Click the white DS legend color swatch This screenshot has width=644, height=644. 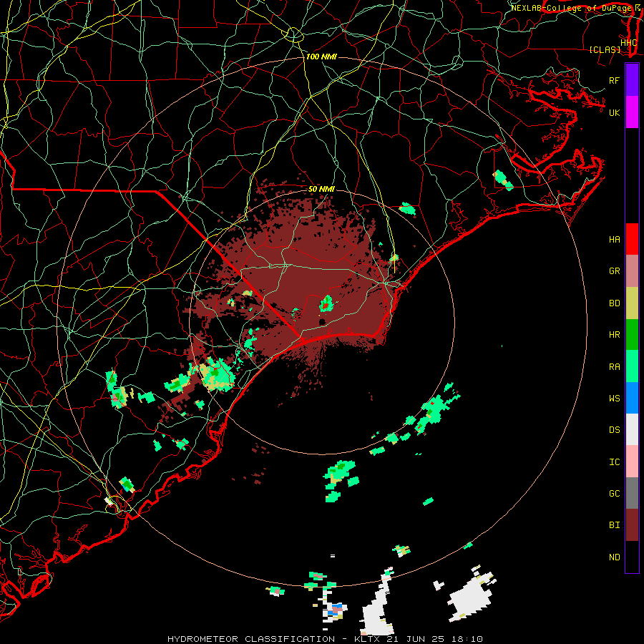click(x=632, y=429)
